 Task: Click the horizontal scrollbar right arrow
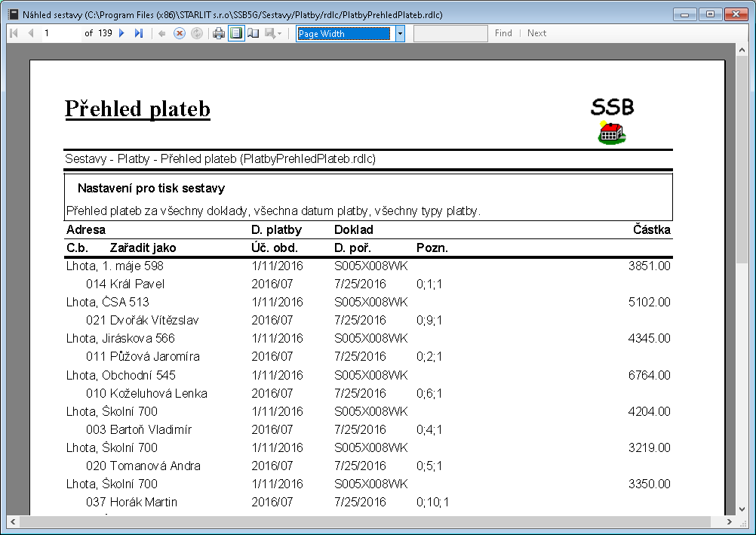[729, 521]
